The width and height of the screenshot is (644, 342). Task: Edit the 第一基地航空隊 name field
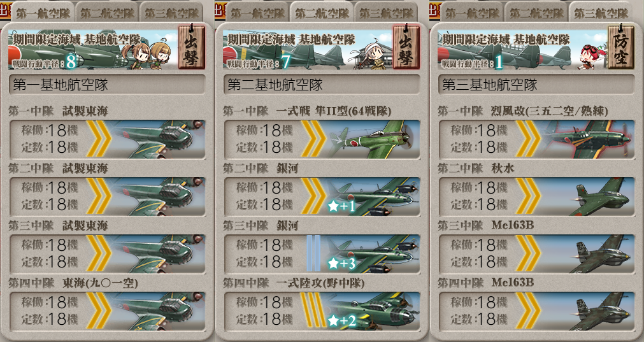[x=107, y=85]
